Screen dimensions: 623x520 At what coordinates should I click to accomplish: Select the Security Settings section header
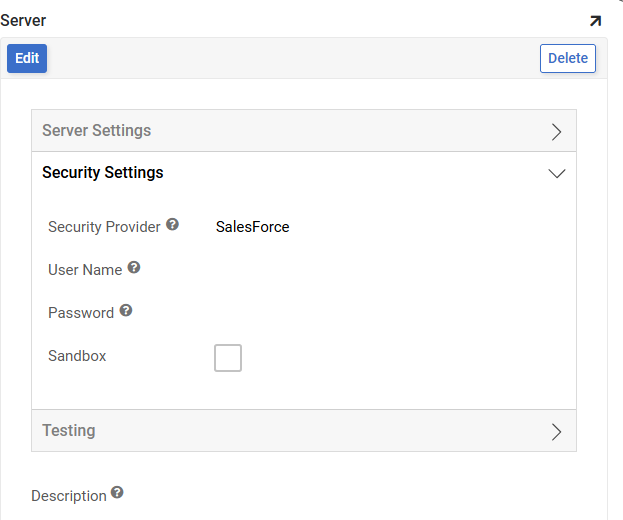[x=103, y=173]
